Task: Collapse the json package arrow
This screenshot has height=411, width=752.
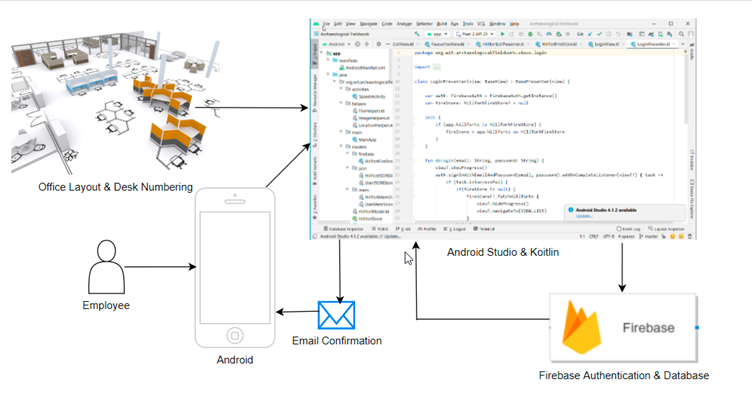Action: point(347,168)
